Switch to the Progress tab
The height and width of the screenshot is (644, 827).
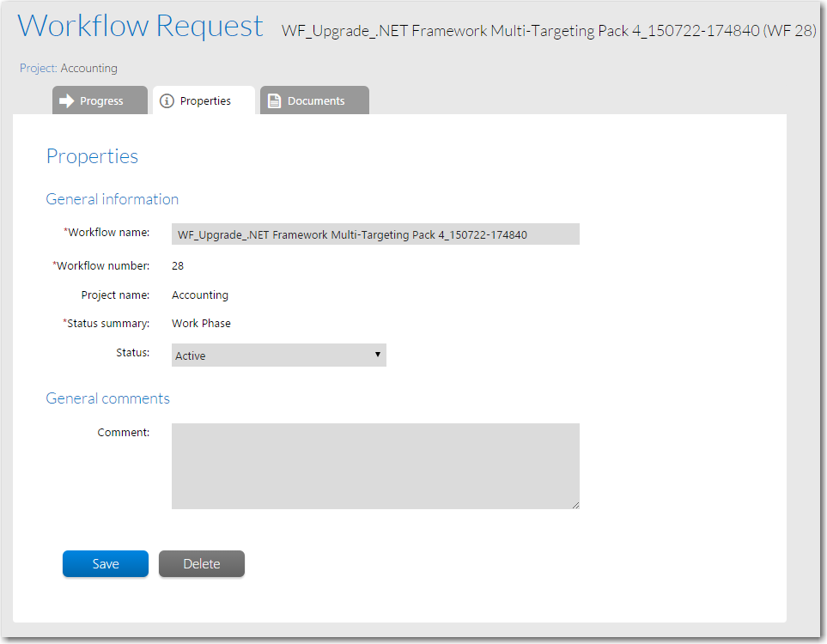tap(100, 100)
